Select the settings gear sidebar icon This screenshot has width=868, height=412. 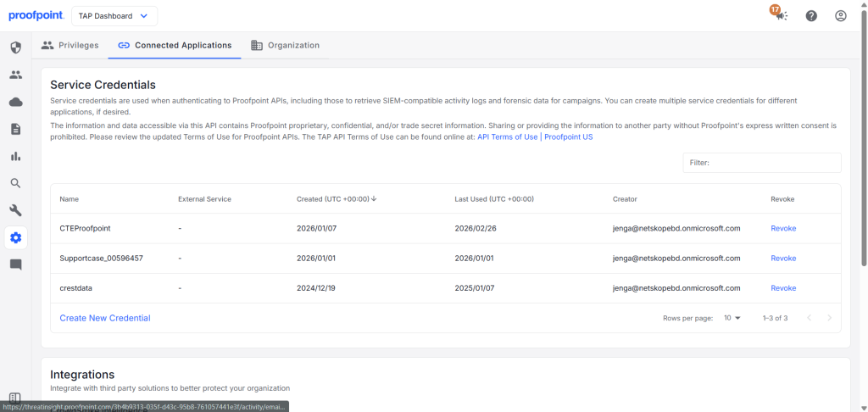pos(16,237)
